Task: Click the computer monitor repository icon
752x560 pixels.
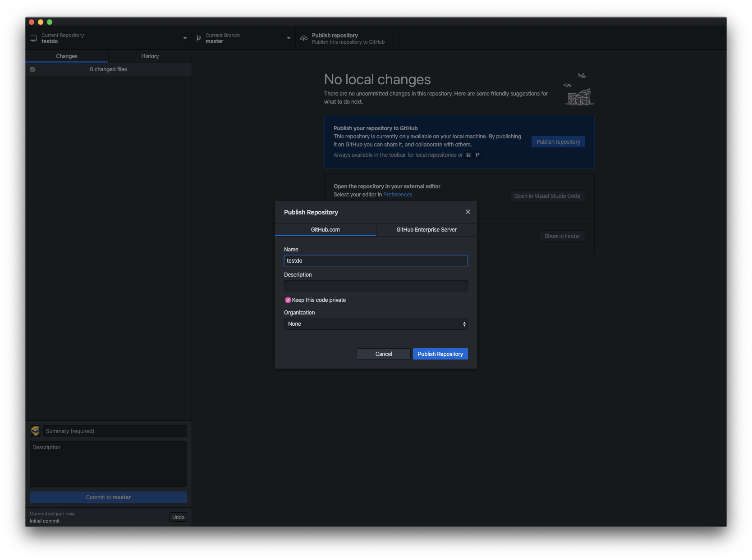Action: click(33, 38)
